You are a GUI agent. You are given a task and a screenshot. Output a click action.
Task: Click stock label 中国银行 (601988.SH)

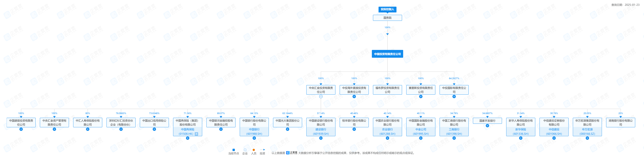click(x=254, y=132)
